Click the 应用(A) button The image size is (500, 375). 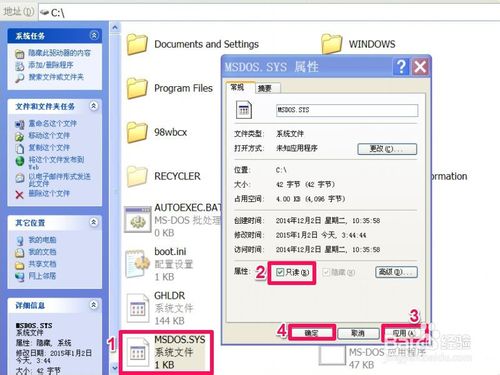404,333
